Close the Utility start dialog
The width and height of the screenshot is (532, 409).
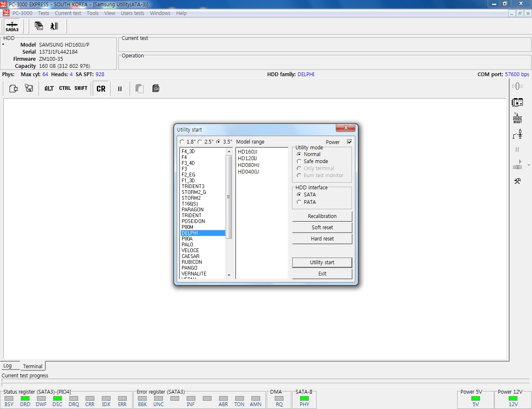click(345, 128)
